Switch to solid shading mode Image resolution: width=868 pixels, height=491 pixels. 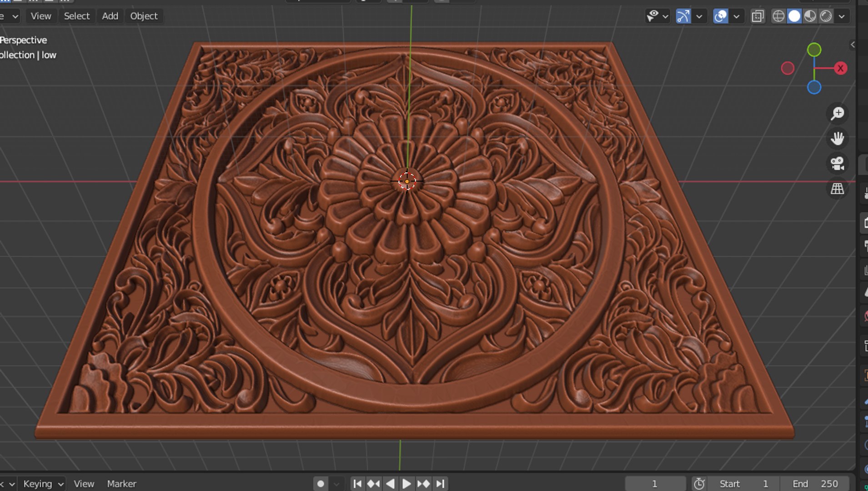click(x=794, y=16)
